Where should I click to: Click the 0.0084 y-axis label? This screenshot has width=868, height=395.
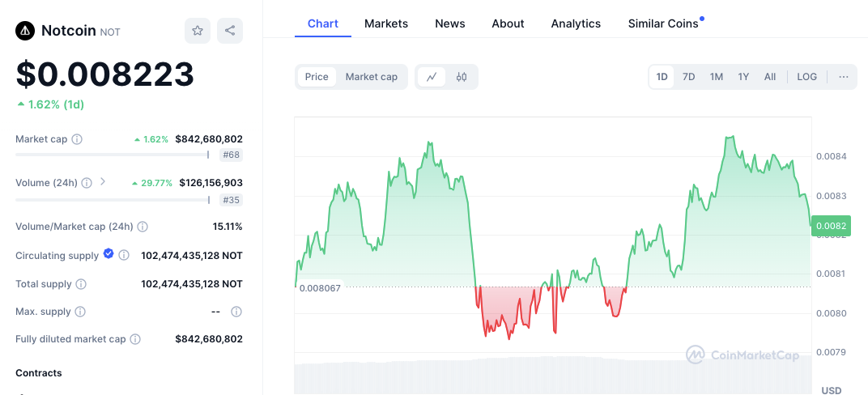[x=831, y=156]
